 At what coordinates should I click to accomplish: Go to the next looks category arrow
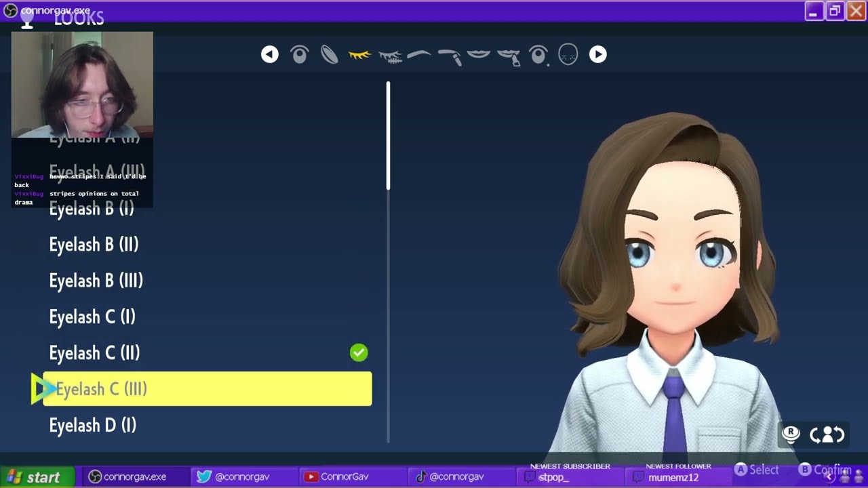pos(597,55)
